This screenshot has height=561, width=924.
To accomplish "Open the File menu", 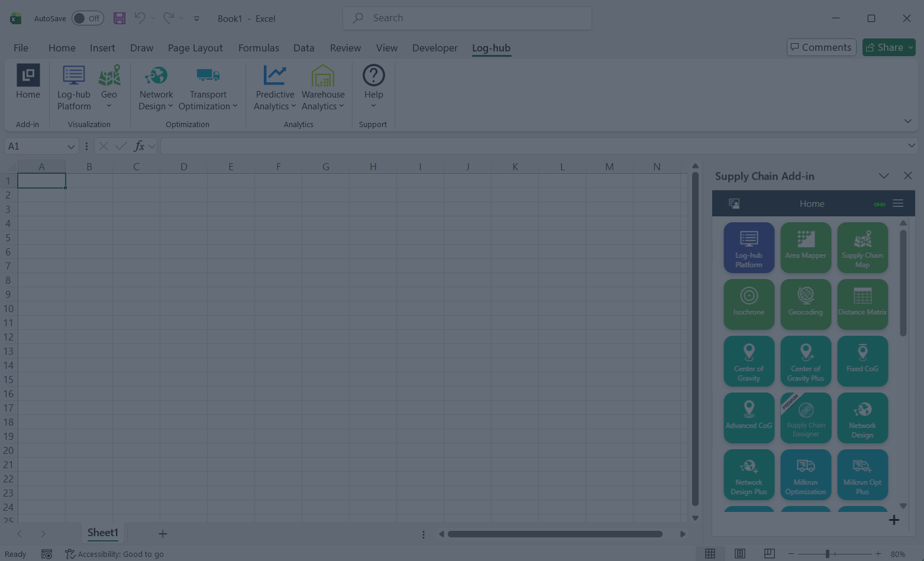I will [21, 48].
